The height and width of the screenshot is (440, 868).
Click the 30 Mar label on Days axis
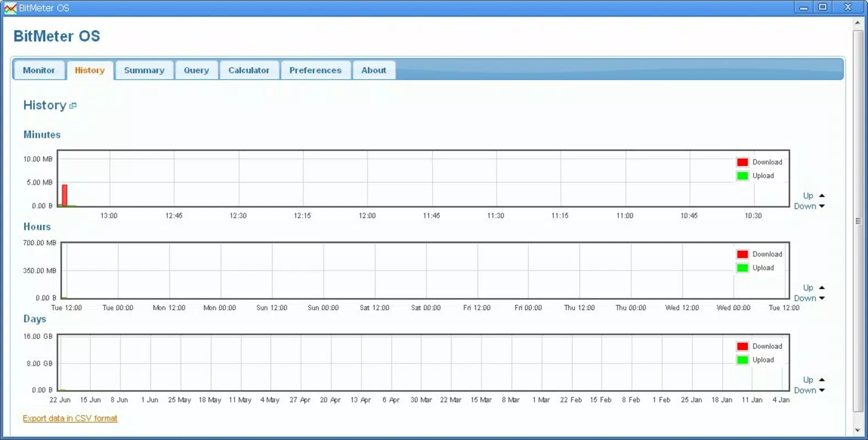[x=421, y=400]
